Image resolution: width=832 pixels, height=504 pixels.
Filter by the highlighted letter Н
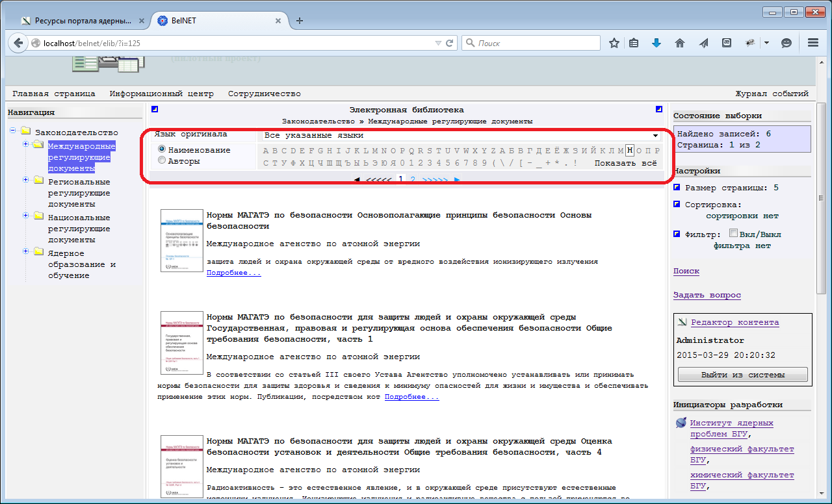click(630, 151)
